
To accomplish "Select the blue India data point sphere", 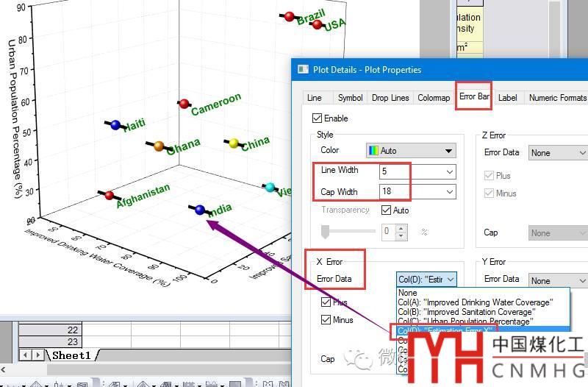I will coord(200,210).
